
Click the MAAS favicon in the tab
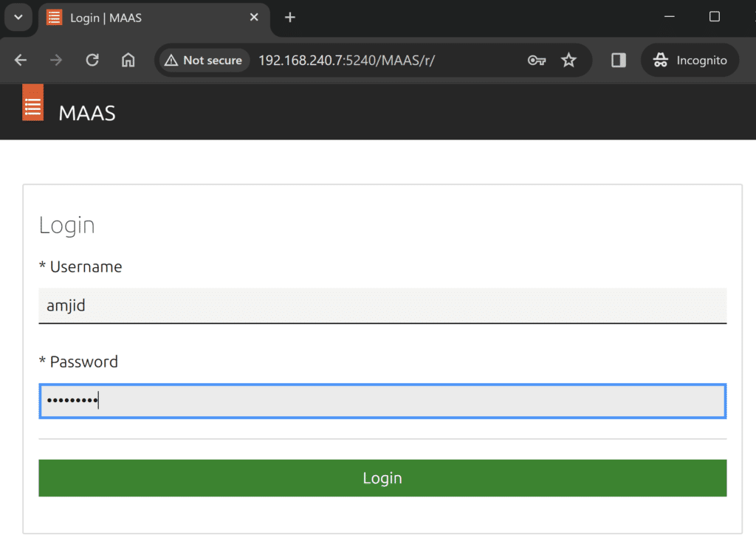55,18
